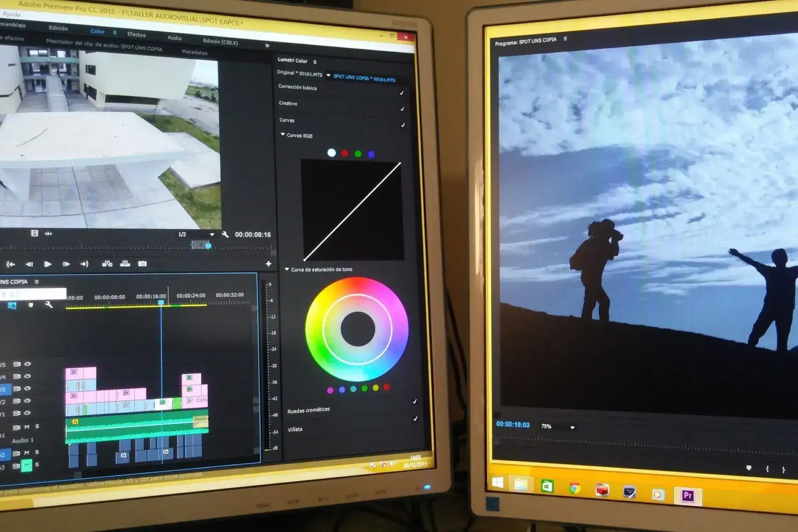Click Drag Audio Only waveform icon
This screenshot has width=798, height=532.
tap(49, 234)
